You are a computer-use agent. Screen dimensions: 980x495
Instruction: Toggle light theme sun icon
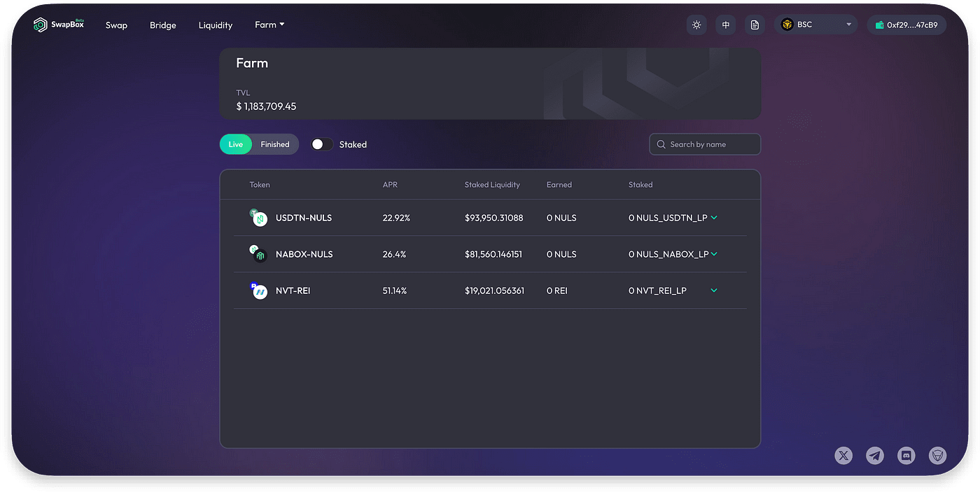point(696,25)
